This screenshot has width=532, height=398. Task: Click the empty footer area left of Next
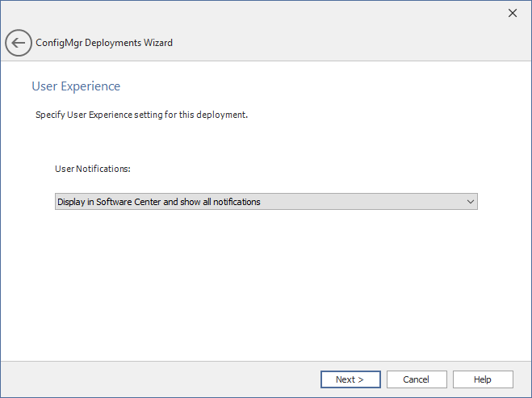(x=161, y=379)
